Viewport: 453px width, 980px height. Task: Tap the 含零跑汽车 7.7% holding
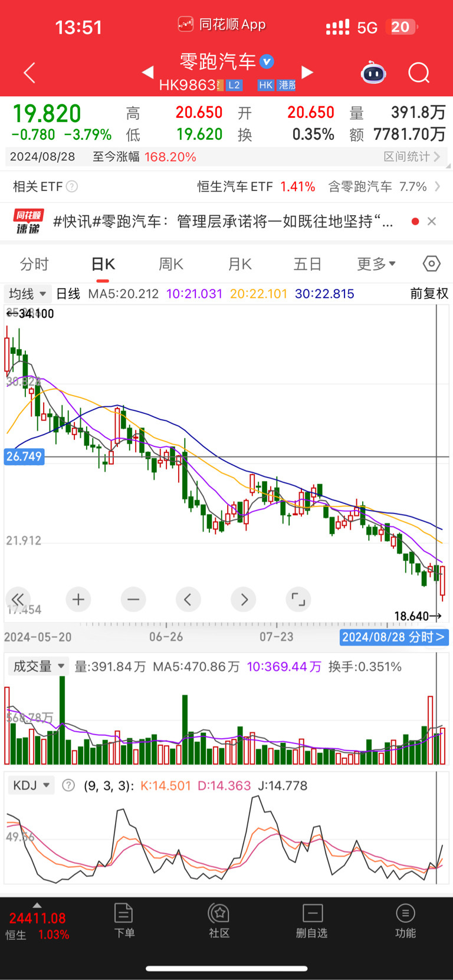(x=377, y=186)
